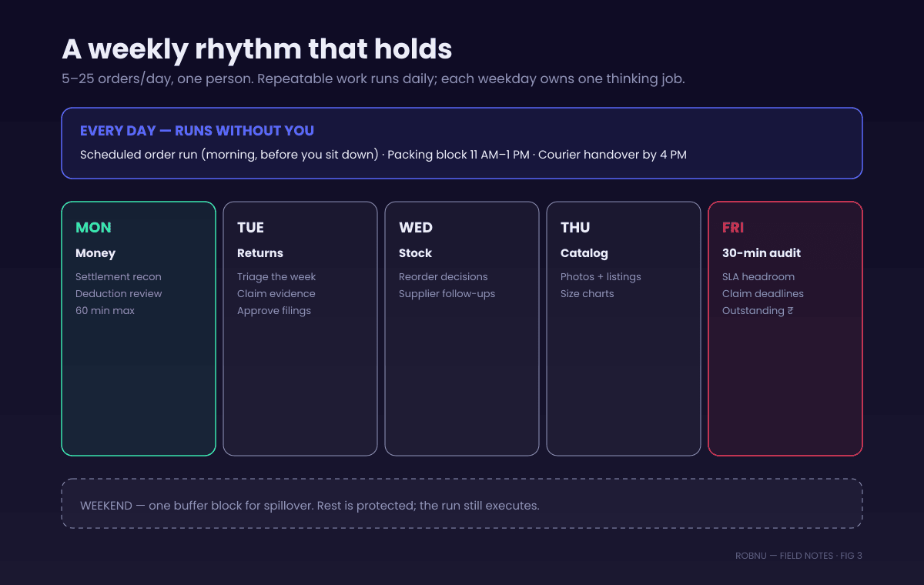Click Size charts item
This screenshot has width=924, height=585.
point(588,294)
